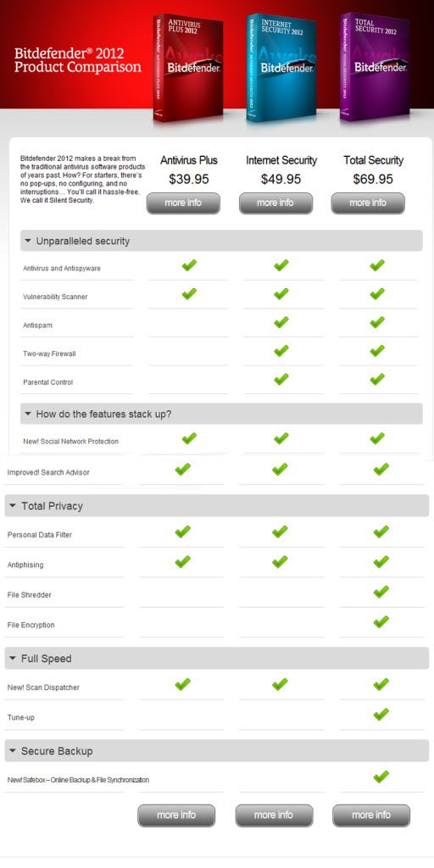Click Safebox Online Backup checkmark

click(381, 776)
